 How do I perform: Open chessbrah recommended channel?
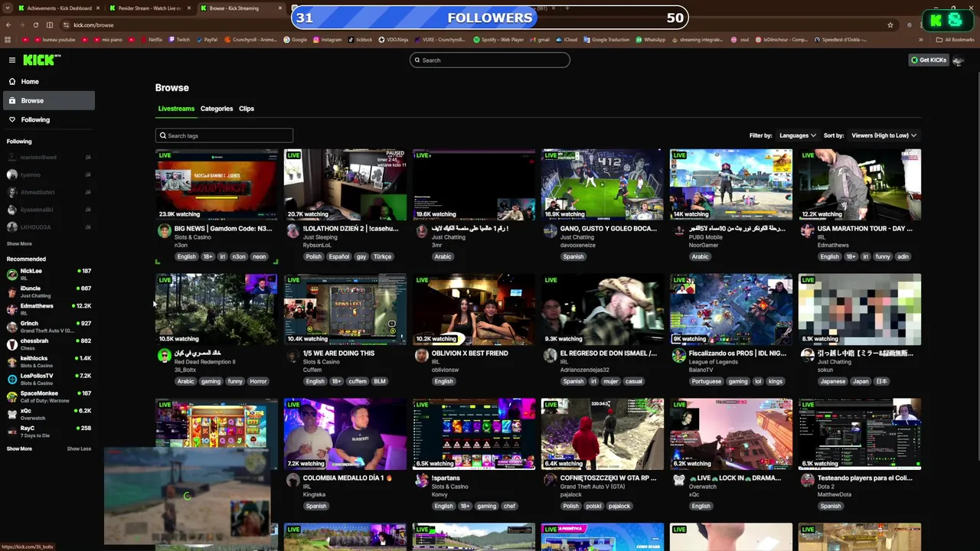coord(47,344)
